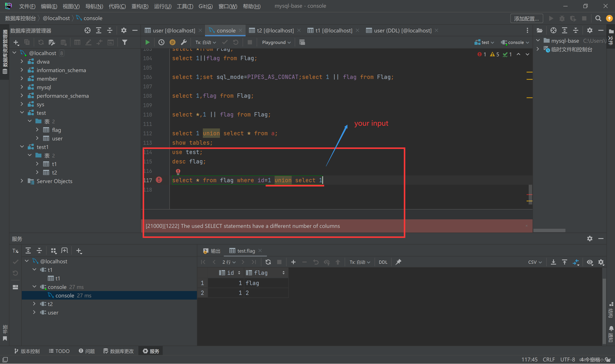Viewport: 615px width, 364px height.
Task: Reload result grid with refresh icon
Action: coord(268,262)
